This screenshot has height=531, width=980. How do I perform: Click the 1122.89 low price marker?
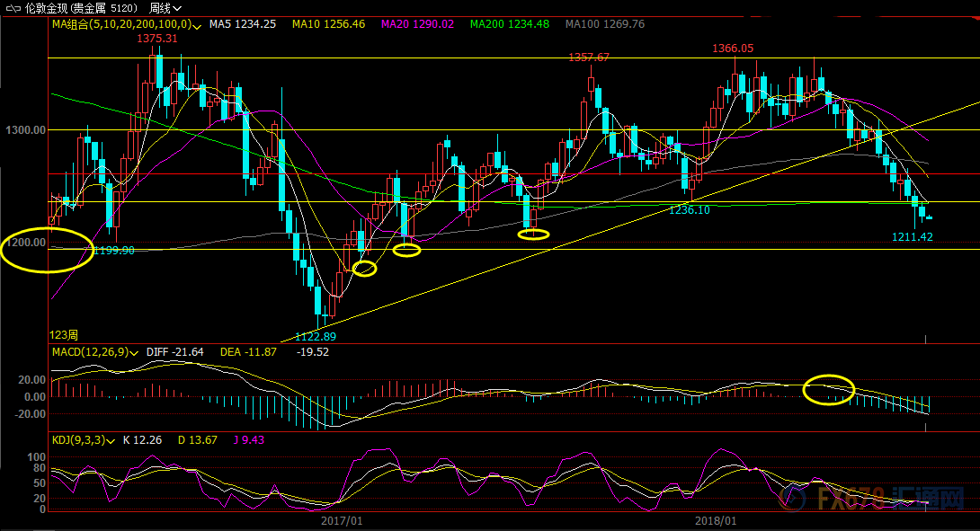pyautogui.click(x=316, y=337)
